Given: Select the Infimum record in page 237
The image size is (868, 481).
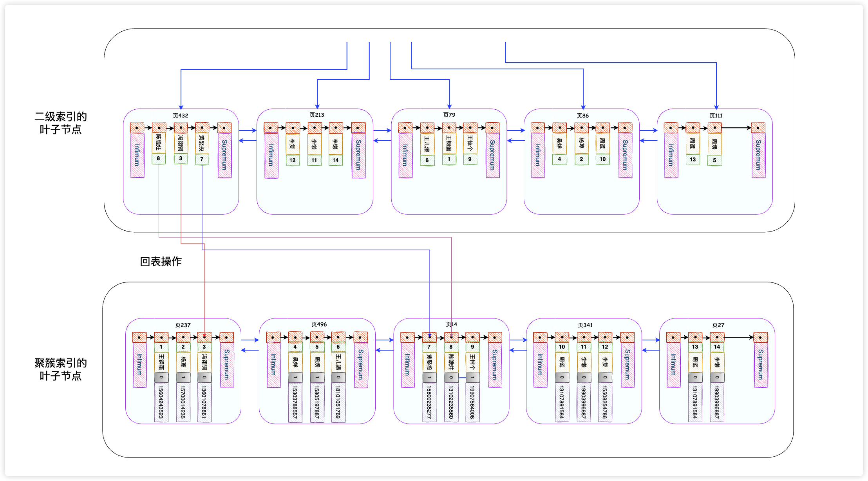Looking at the screenshot, I should tap(139, 365).
